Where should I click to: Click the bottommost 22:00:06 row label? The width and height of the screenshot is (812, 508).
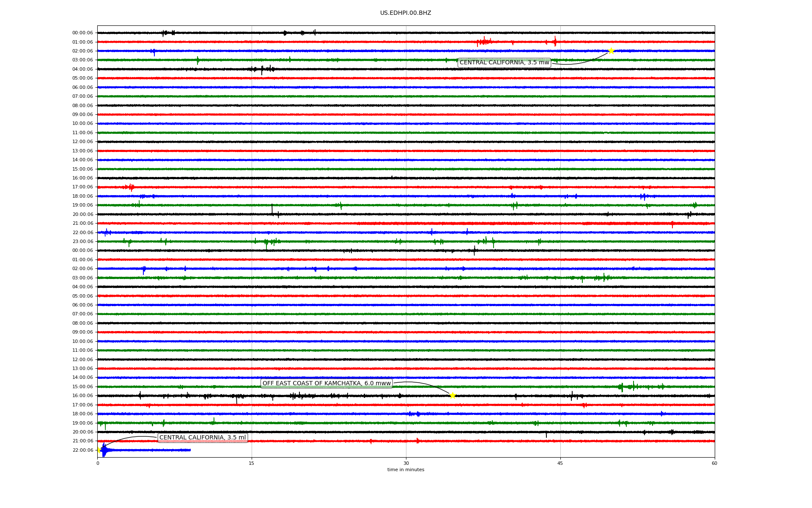[x=82, y=450]
